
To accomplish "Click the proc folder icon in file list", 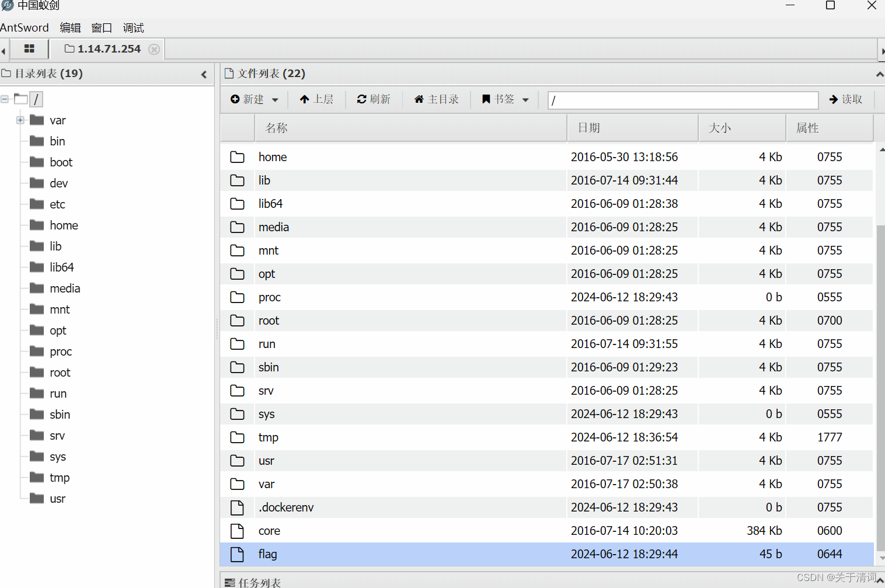I will [x=237, y=297].
